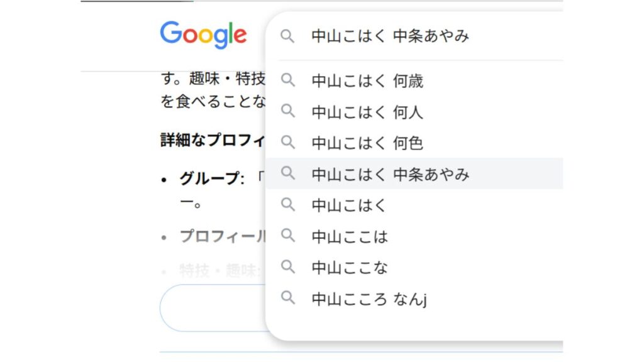Click the magnifier icon beside 中山こはく 何歳
The width and height of the screenshot is (644, 362).
click(x=287, y=80)
